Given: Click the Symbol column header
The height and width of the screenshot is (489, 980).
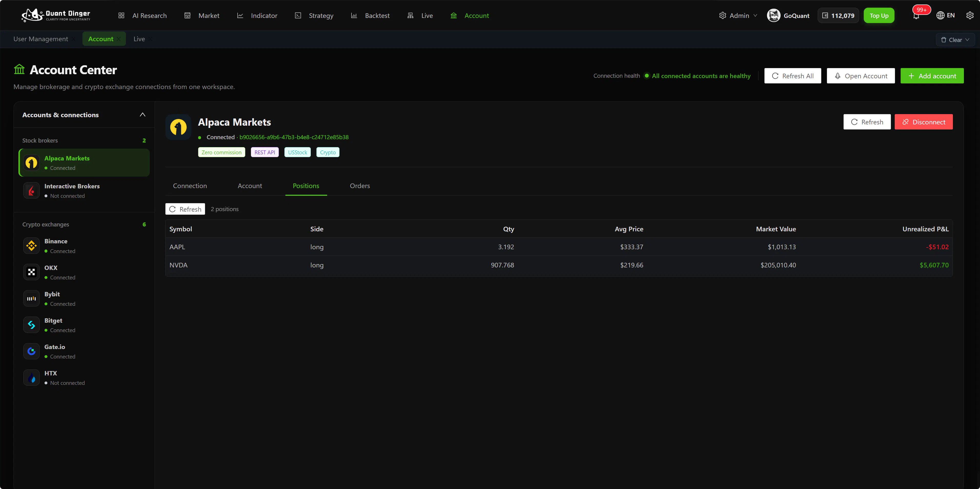Looking at the screenshot, I should pos(181,229).
